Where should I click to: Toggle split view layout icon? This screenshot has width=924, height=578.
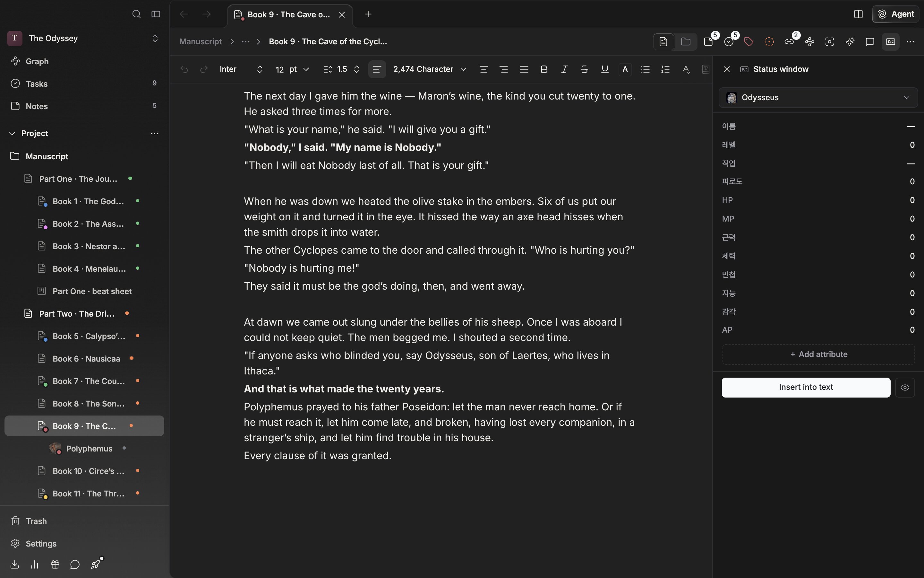(x=858, y=14)
